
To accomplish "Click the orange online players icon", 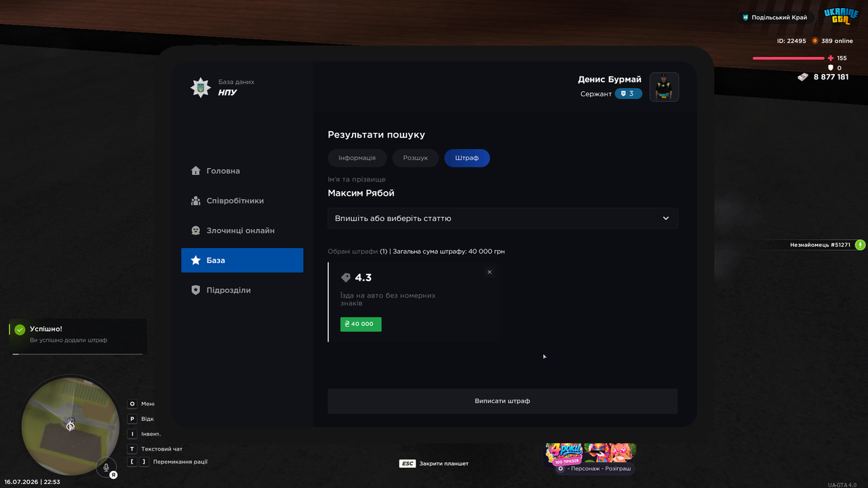I will 815,41.
